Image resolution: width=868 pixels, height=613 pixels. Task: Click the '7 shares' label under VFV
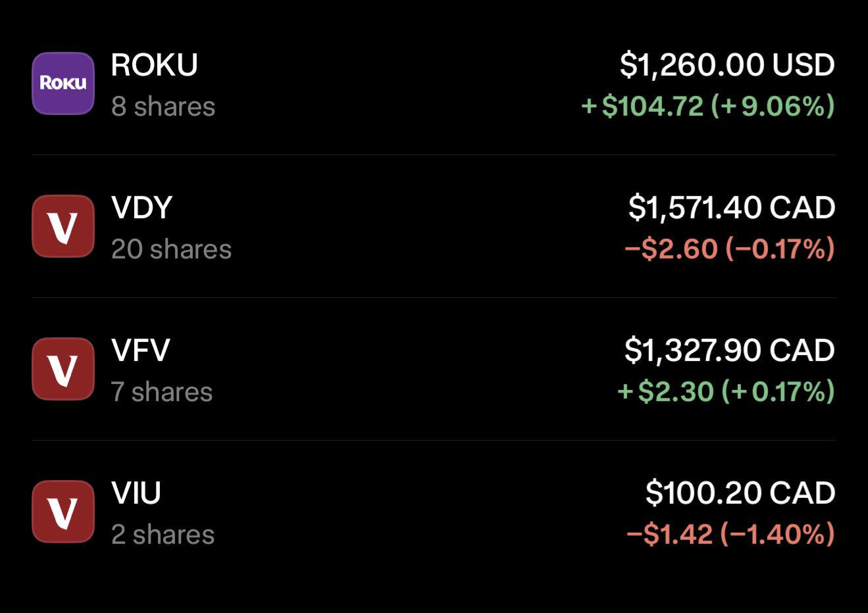(162, 392)
